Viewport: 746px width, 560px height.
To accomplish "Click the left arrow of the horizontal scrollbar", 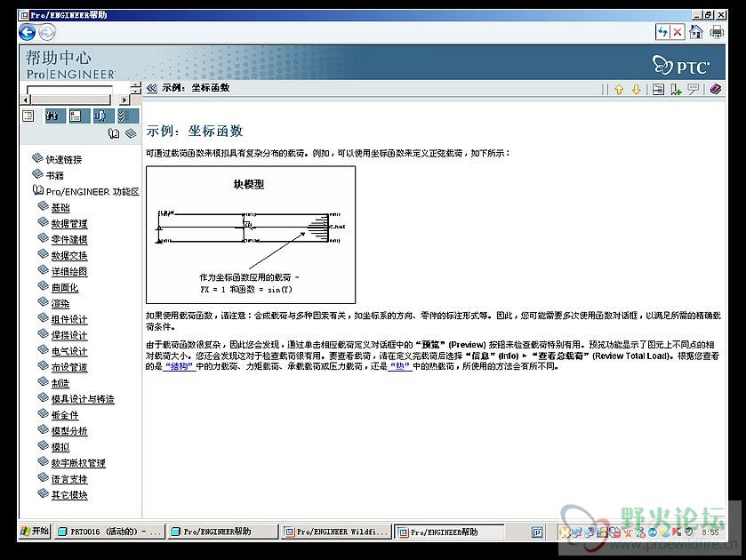I will point(27,100).
